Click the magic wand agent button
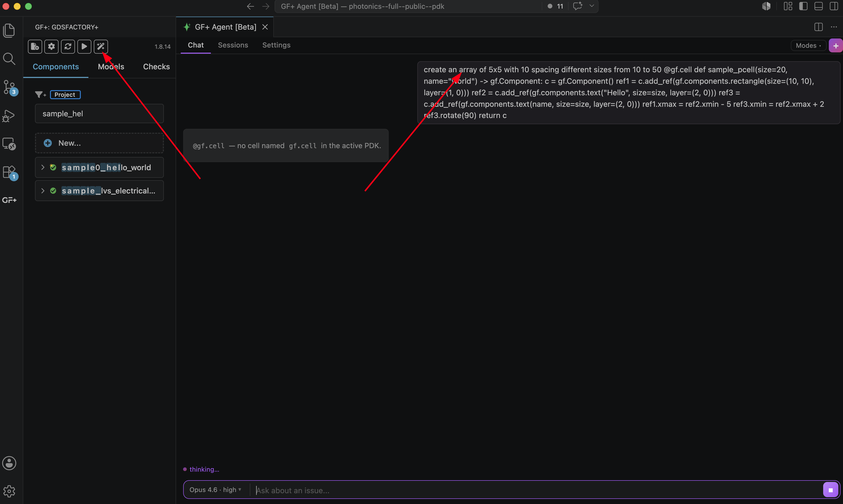843x504 pixels. (x=100, y=47)
